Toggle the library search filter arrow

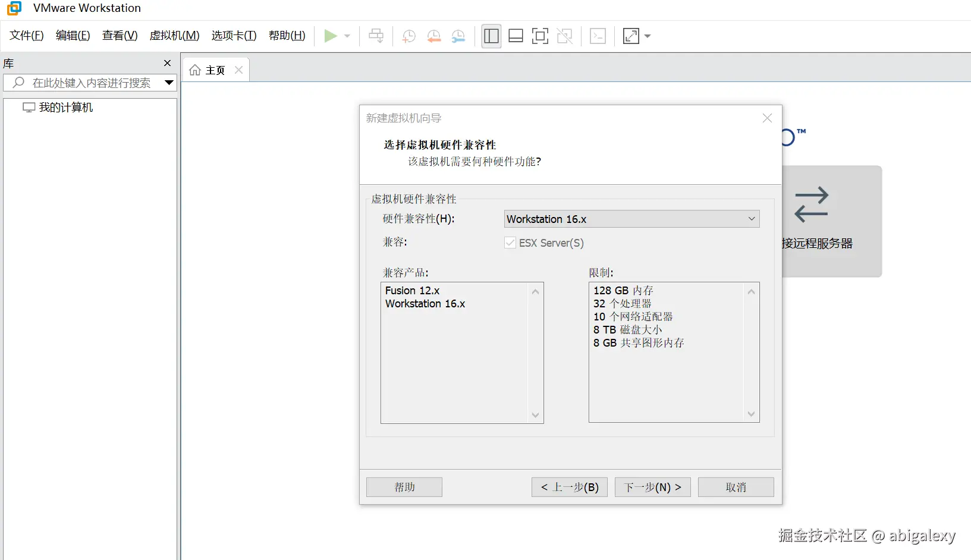point(169,83)
